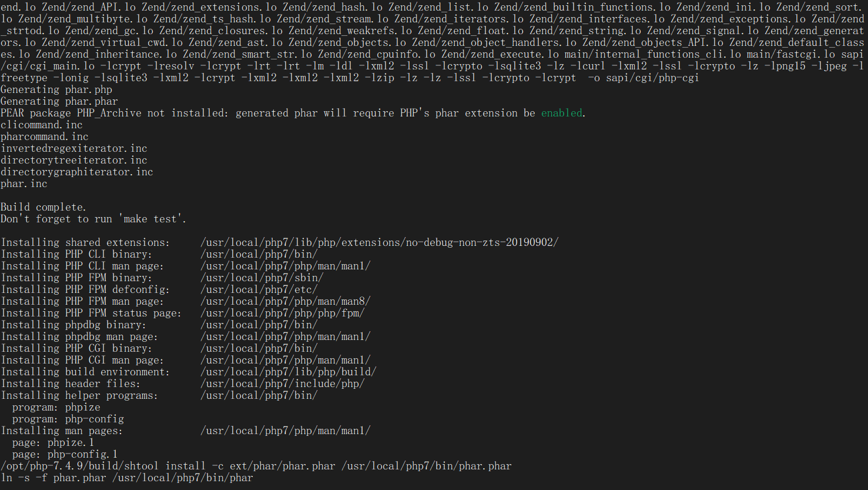868x490 pixels.
Task: Click the 'program: php-config' line
Action: 68,419
